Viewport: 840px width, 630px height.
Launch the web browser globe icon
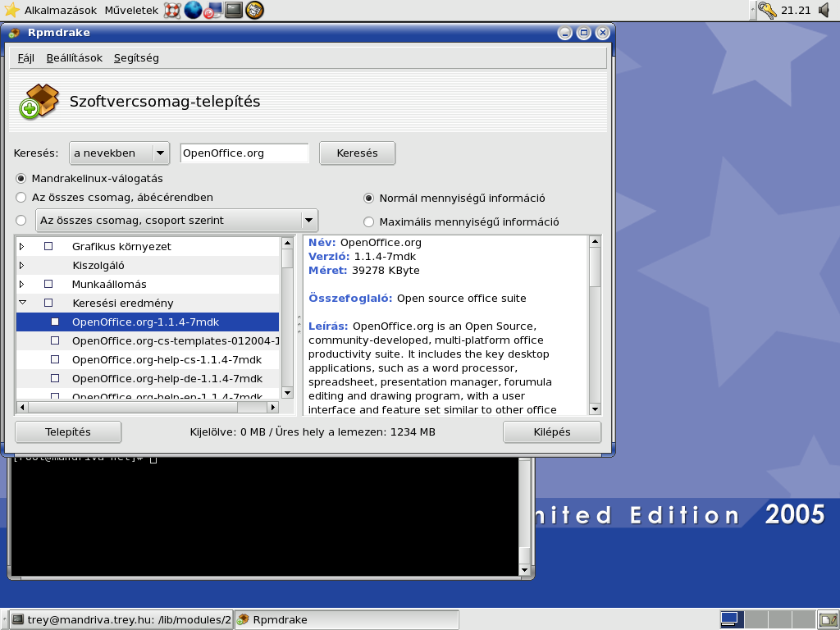coord(193,10)
